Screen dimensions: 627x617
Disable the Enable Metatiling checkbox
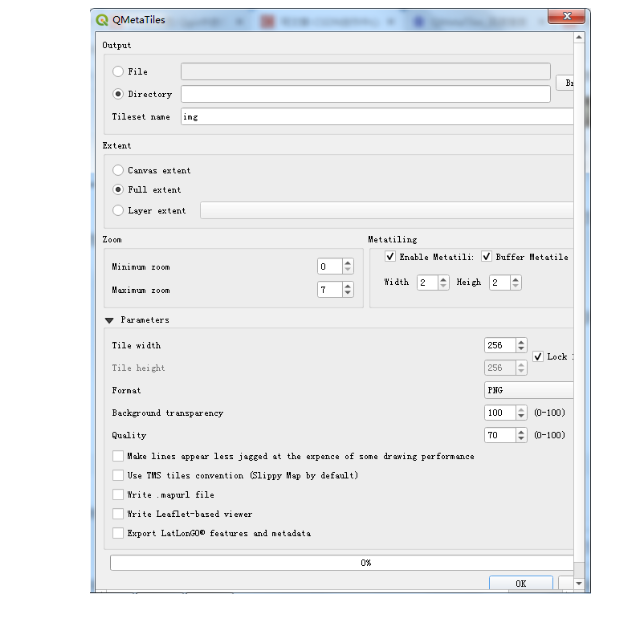pos(390,256)
